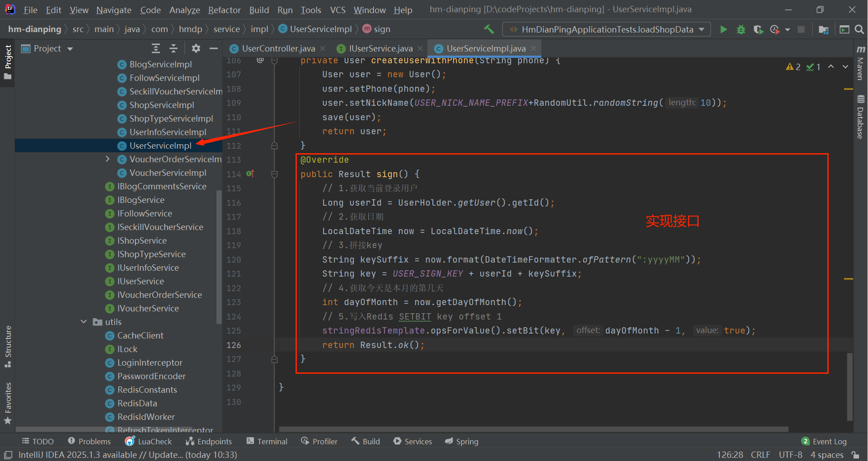
Task: Run the current configuration with green play button
Action: point(723,29)
